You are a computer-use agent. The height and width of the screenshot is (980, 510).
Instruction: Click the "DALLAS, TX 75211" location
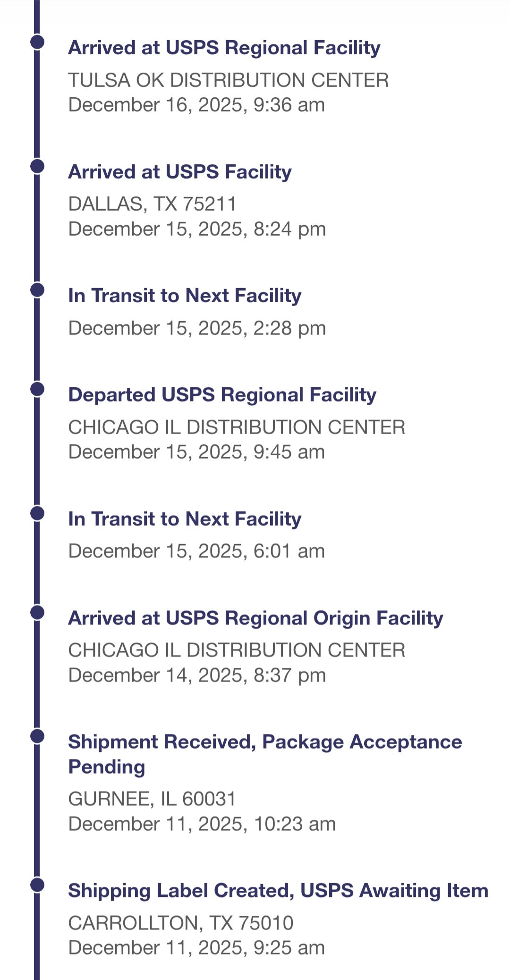coord(152,204)
